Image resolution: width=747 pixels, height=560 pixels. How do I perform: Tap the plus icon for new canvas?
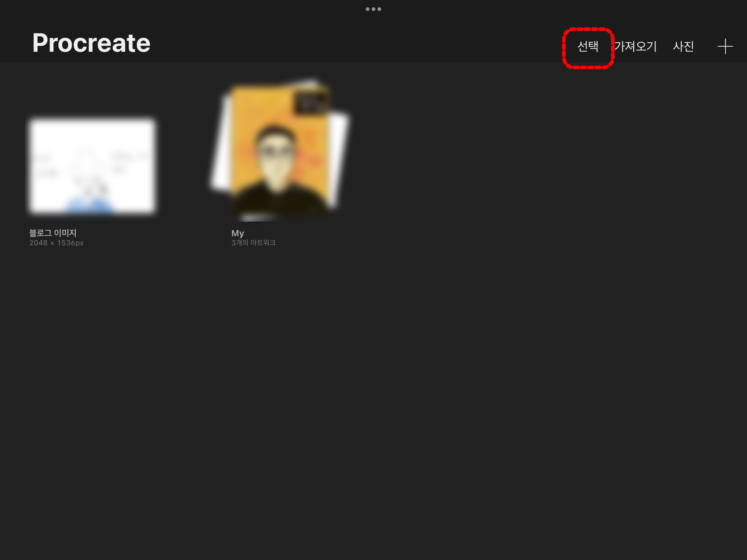tap(725, 46)
